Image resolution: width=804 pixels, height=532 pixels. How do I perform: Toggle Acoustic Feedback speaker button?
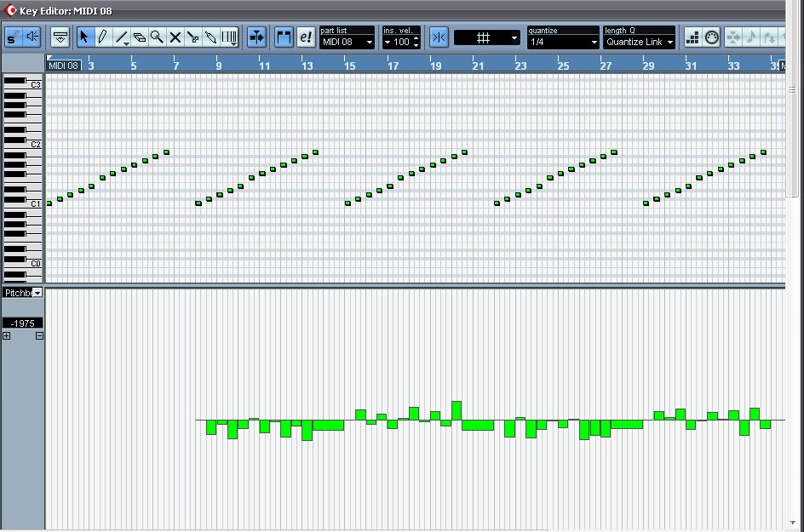(32, 37)
